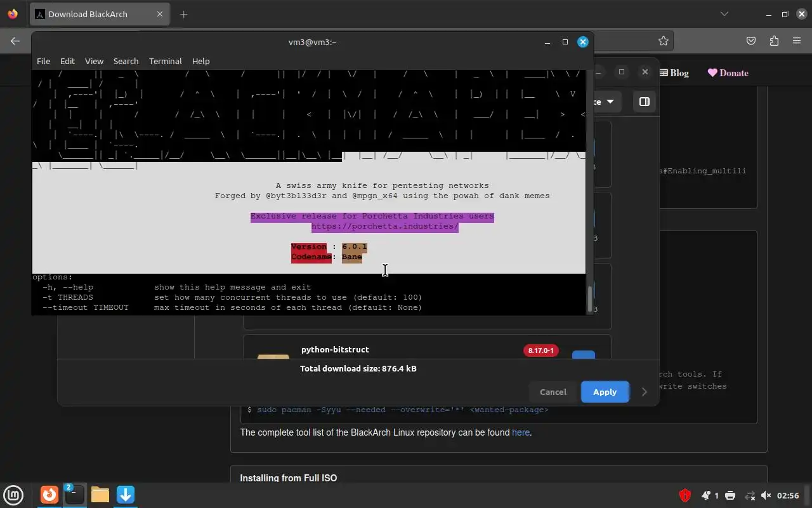
Task: Select the Download BlackArch tab
Action: pyautogui.click(x=100, y=14)
